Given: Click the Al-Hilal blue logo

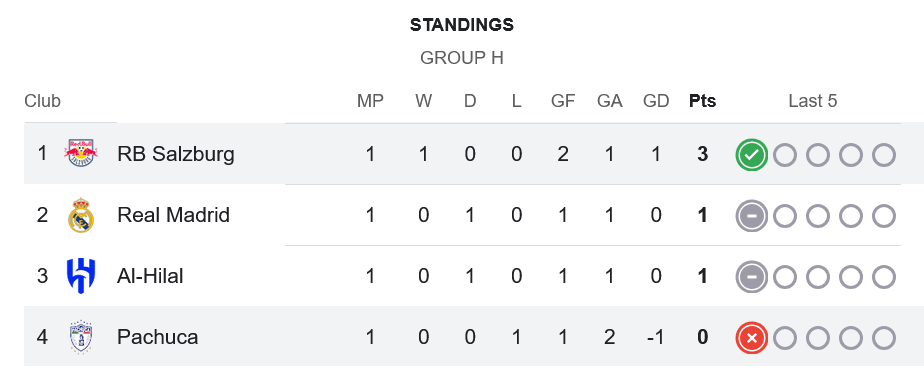Looking at the screenshot, I should click(81, 276).
